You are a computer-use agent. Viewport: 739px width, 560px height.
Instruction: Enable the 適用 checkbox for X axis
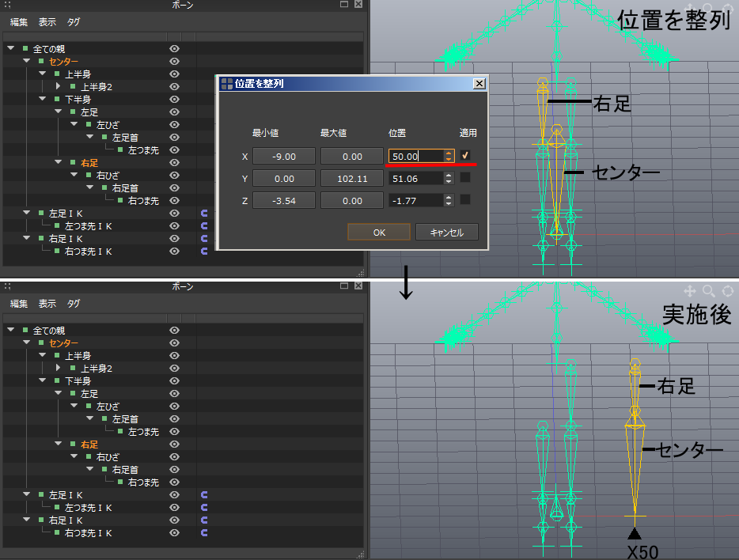[x=465, y=156]
